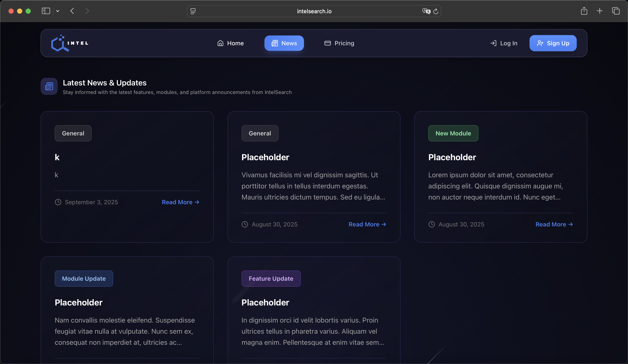Click the Vivamus facilisis excerpt text
The height and width of the screenshot is (364, 628).
(313, 186)
